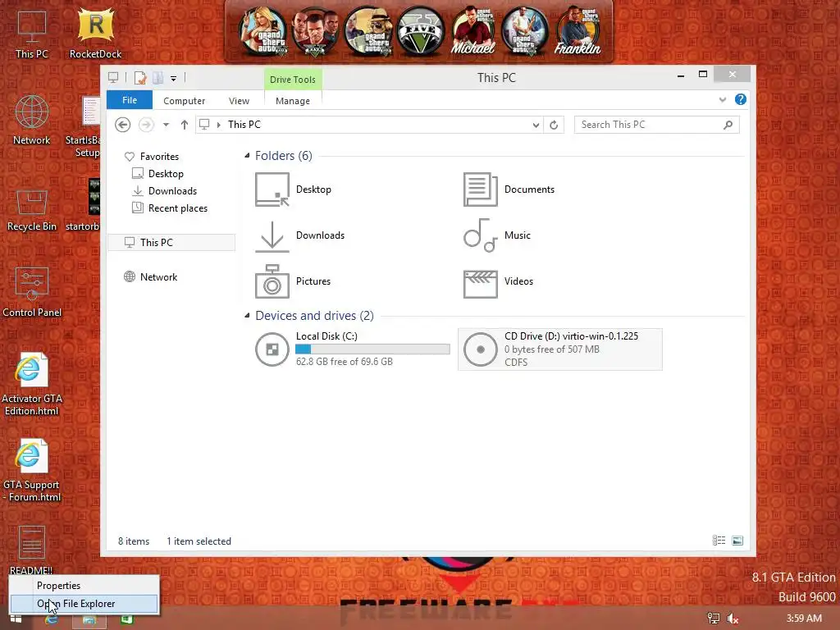The image size is (840, 630).
Task: Open the View ribbon tab
Action: [x=239, y=101]
